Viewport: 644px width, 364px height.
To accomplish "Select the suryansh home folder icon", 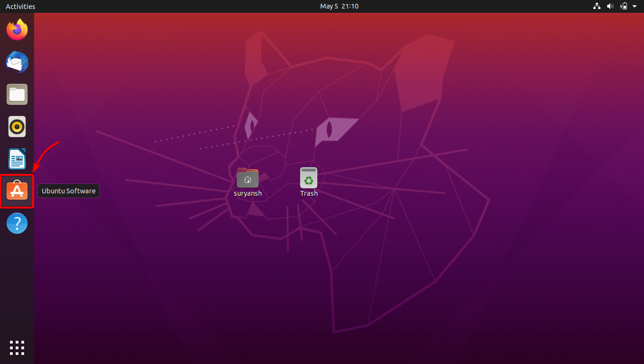I will pyautogui.click(x=248, y=178).
